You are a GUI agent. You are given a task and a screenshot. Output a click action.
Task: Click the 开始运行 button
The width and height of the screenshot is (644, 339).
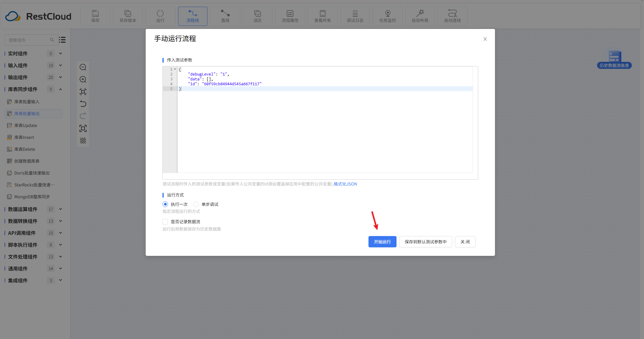(x=382, y=242)
